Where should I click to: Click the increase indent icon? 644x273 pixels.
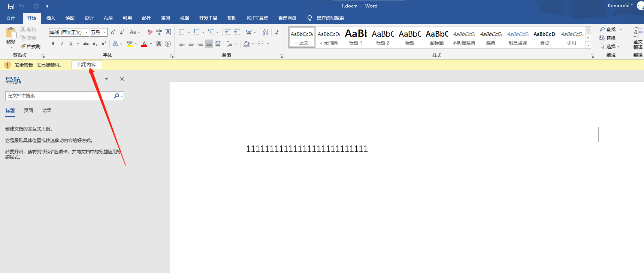[x=237, y=32]
